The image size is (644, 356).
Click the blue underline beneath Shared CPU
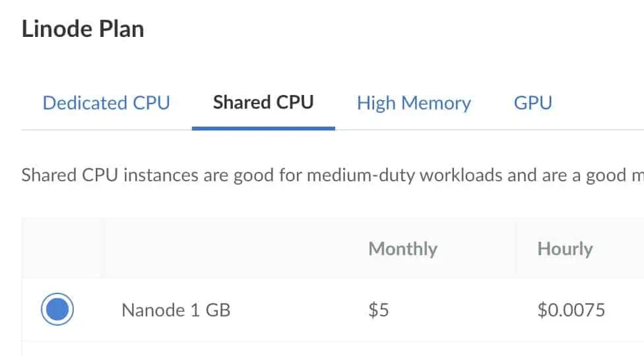263,128
